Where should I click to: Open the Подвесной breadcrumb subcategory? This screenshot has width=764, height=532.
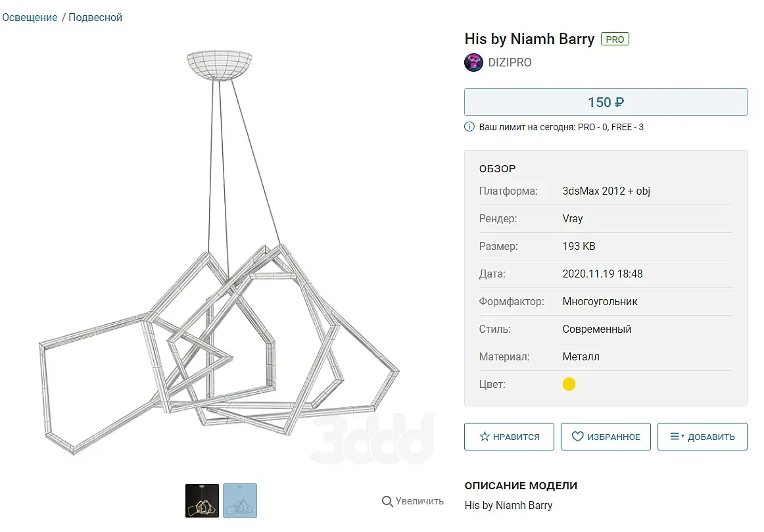click(95, 18)
